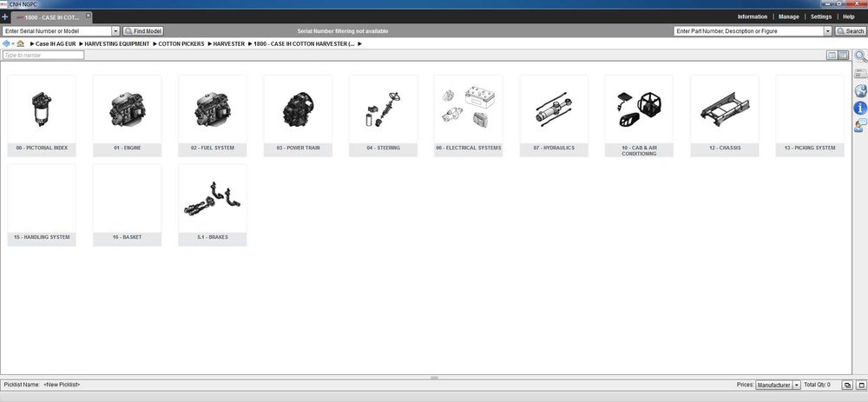The height and width of the screenshot is (402, 868).
Task: Open 13 - PICKING SYSTEM tile
Action: point(810,115)
